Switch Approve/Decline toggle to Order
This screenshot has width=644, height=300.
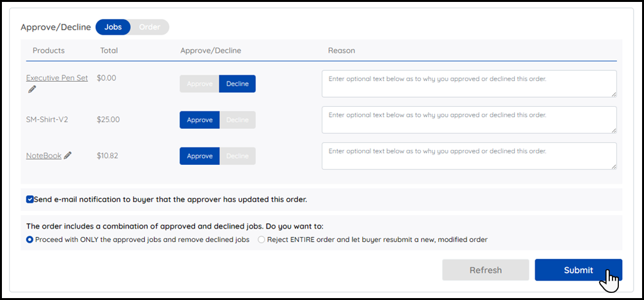(x=150, y=27)
